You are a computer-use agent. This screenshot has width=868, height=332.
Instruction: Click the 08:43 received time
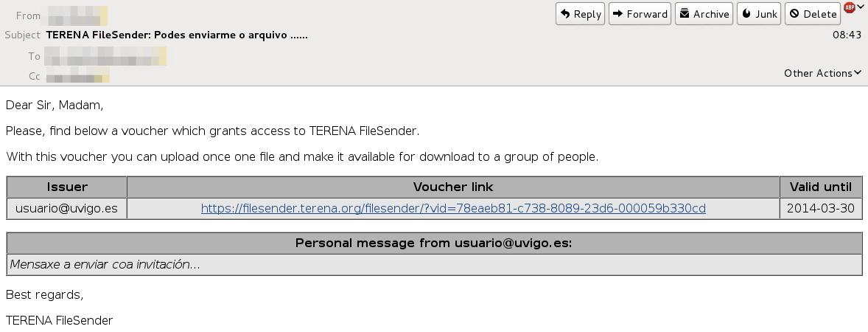pyautogui.click(x=847, y=35)
